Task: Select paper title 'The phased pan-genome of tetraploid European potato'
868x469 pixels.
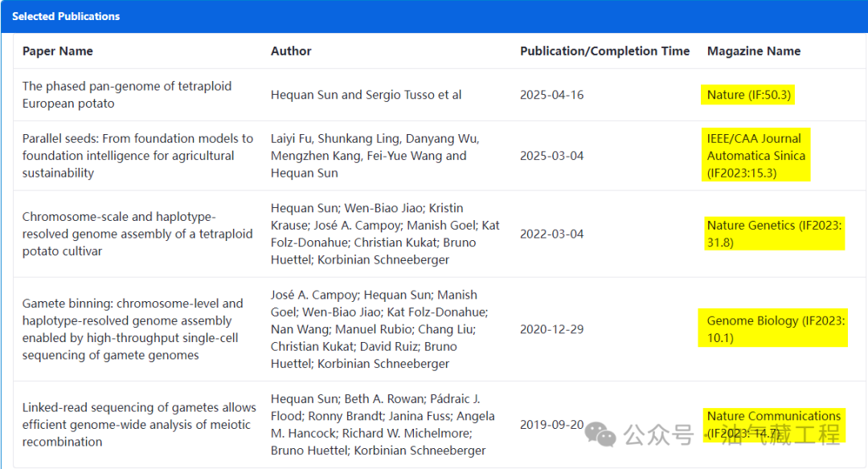Action: [x=127, y=95]
